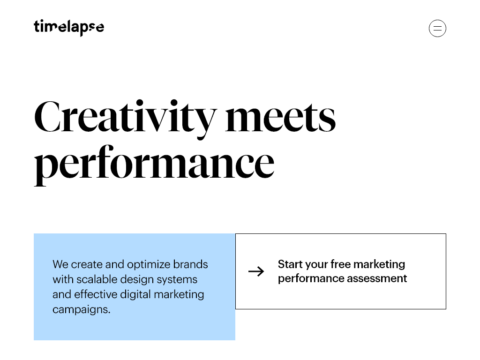Click the right arrow icon in the assessment box

point(256,271)
